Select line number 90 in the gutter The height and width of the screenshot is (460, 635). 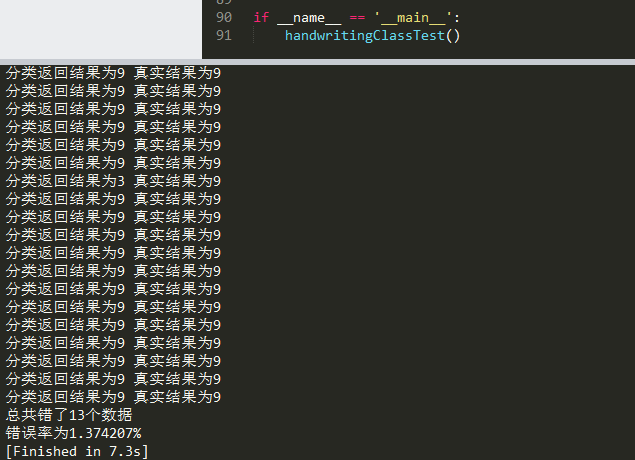point(224,17)
